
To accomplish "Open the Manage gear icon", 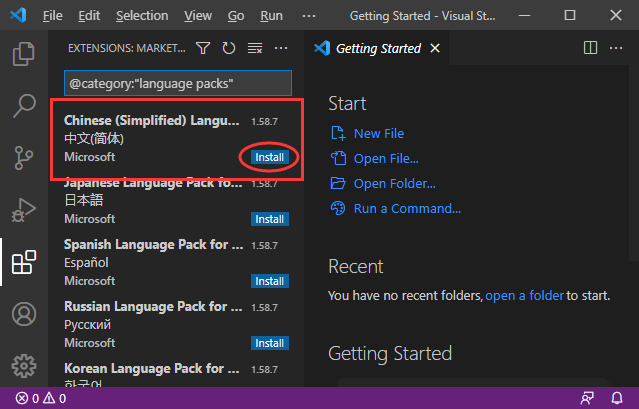I will (x=23, y=365).
